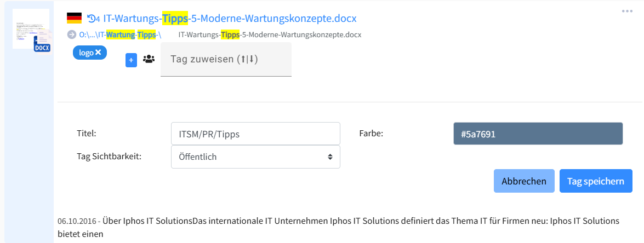Click the German flag language icon
644x243 pixels.
(74, 19)
